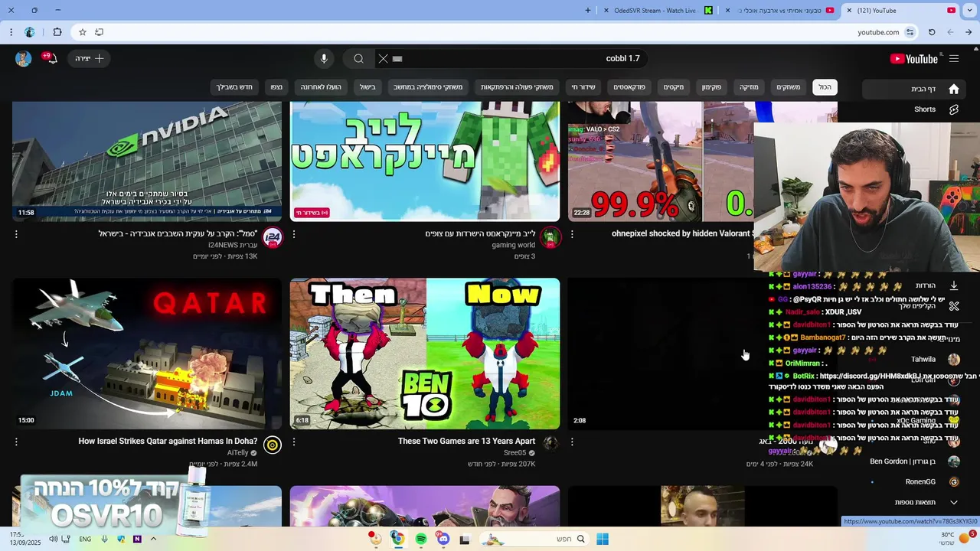This screenshot has height=551, width=980.
Task: Open the gaming world channel avatar
Action: (x=550, y=237)
